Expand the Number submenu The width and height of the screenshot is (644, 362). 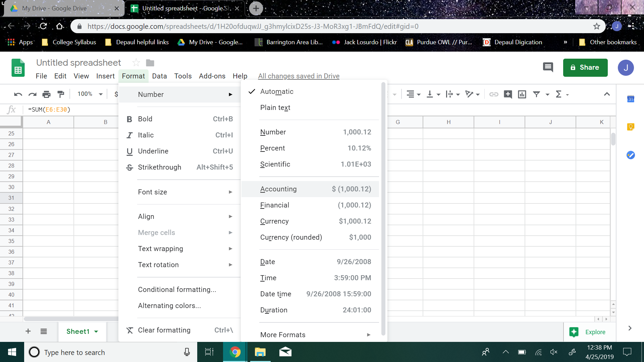(179, 95)
